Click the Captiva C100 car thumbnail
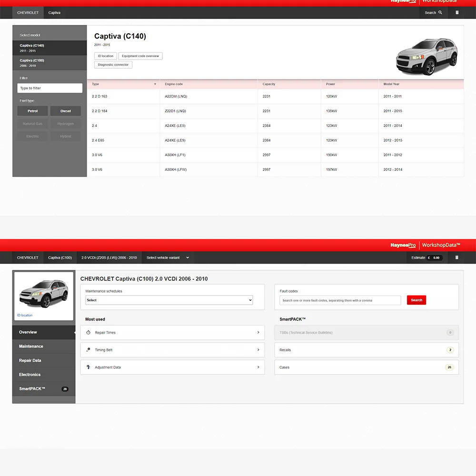Image resolution: width=476 pixels, height=476 pixels. point(44,293)
